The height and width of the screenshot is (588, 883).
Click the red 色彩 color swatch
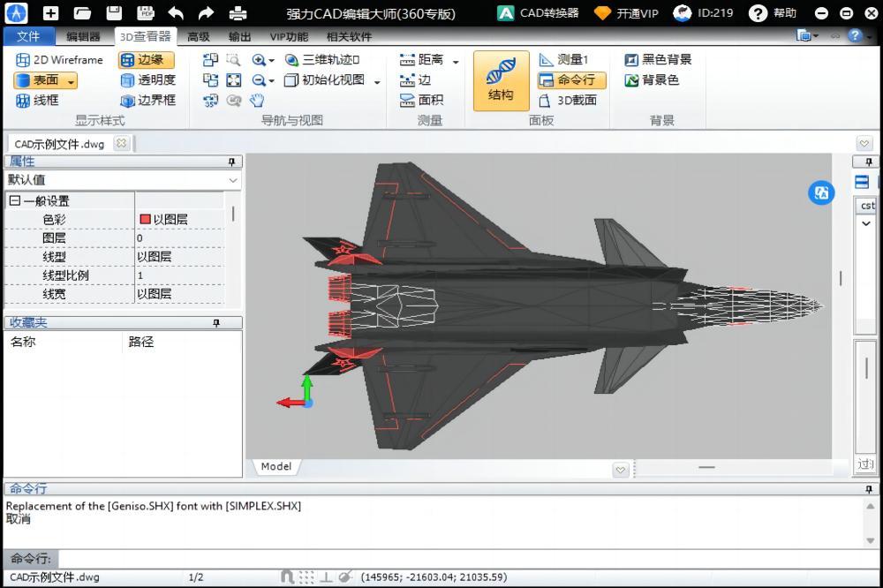point(145,219)
